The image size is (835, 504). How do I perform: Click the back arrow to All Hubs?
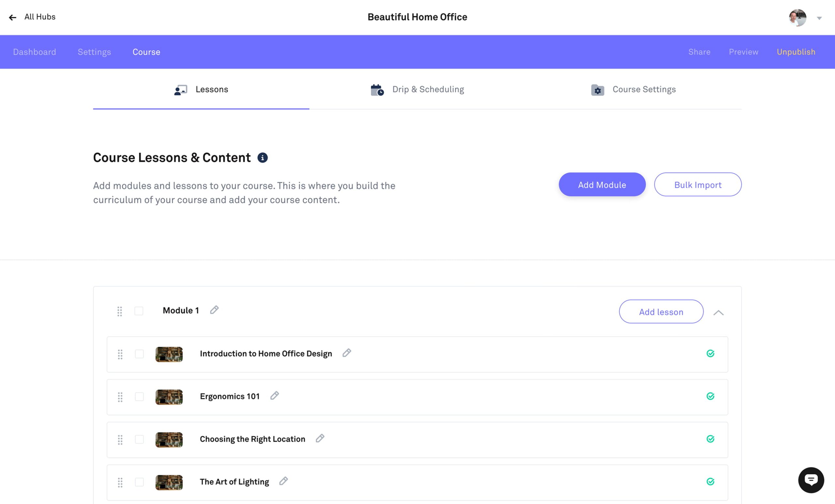[12, 17]
